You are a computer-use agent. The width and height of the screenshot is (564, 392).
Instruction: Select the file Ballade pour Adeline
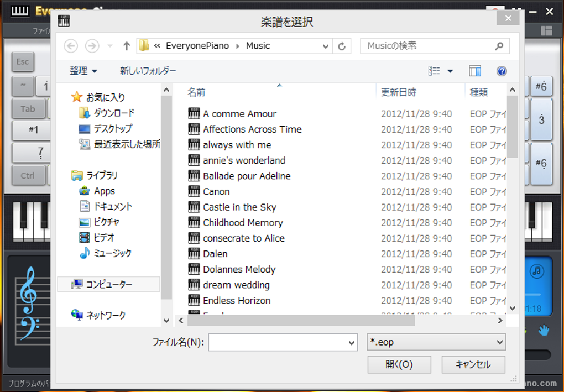tap(247, 176)
